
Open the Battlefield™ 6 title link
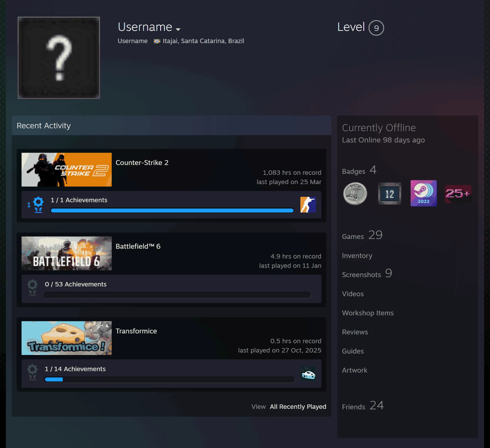(138, 246)
